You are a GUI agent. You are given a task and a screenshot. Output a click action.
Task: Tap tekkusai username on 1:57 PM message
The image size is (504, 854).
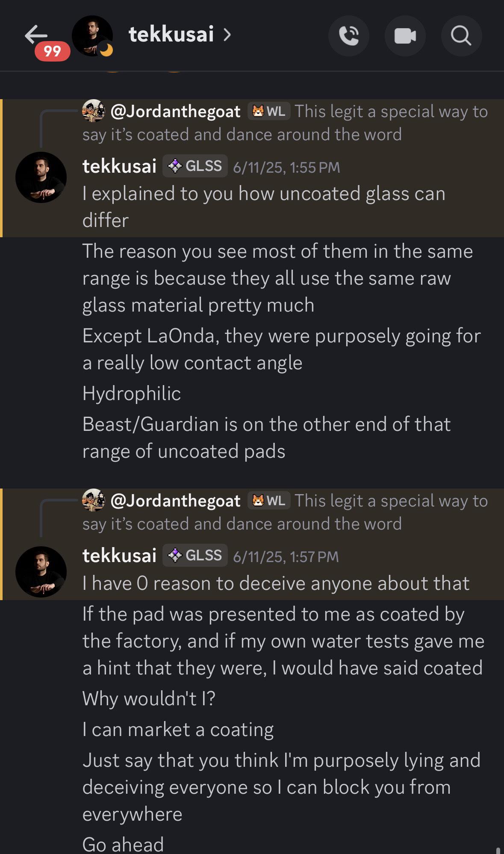pyautogui.click(x=120, y=556)
